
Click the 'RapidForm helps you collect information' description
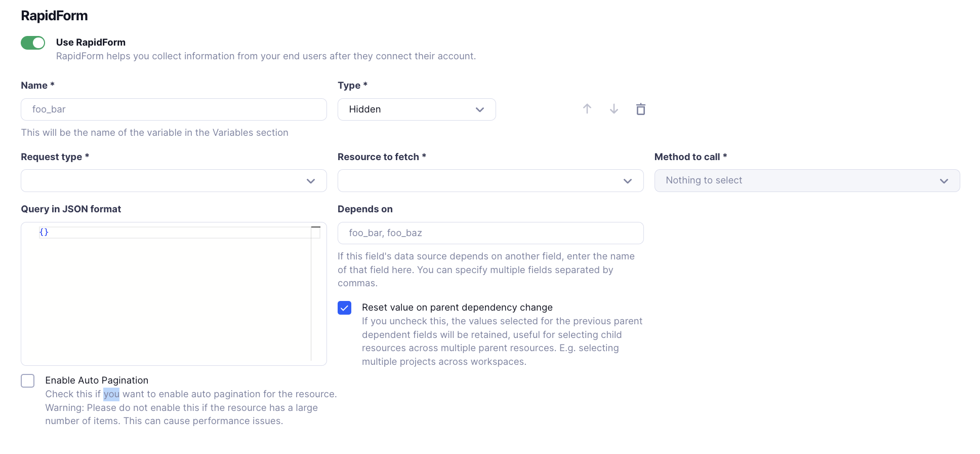click(x=266, y=56)
